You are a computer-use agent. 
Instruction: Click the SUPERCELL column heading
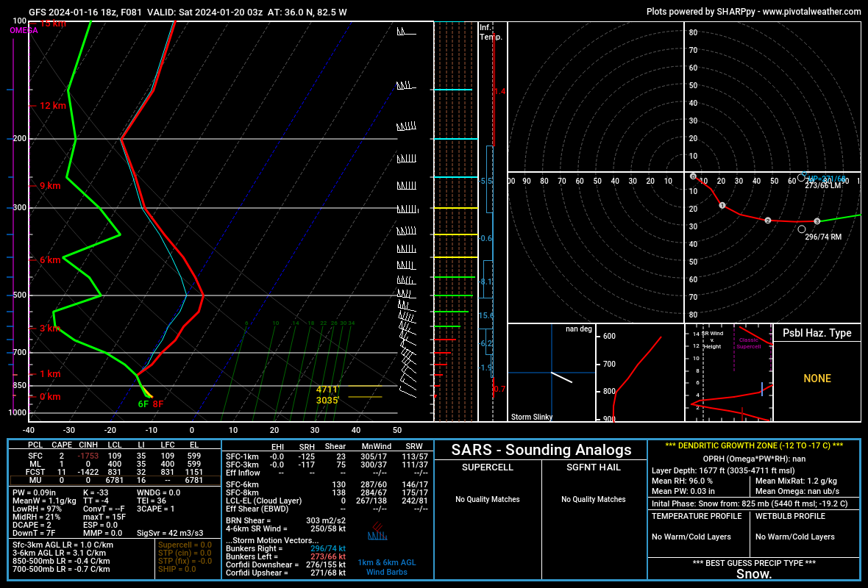click(488, 467)
